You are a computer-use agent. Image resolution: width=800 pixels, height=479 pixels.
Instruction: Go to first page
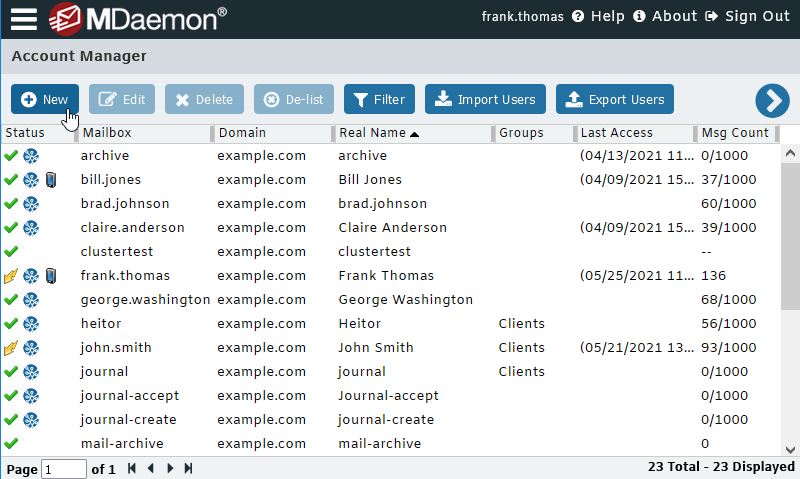(132, 468)
